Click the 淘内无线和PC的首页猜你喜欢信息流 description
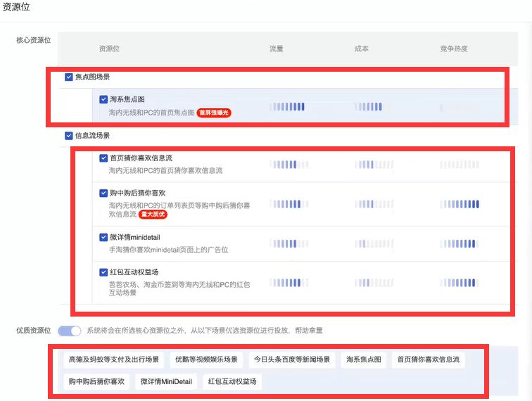Viewport: 532px width, 401px height. (x=165, y=171)
